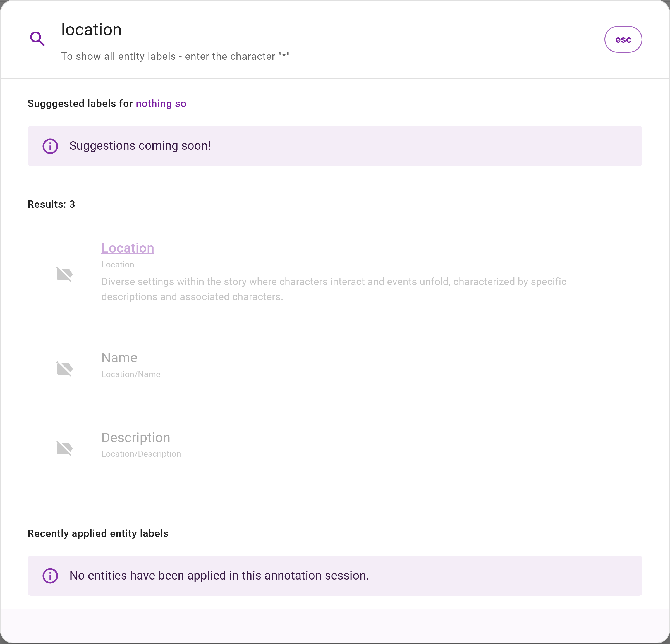Click the "Diverse settings within the story" description
The width and height of the screenshot is (670, 644).
[333, 289]
